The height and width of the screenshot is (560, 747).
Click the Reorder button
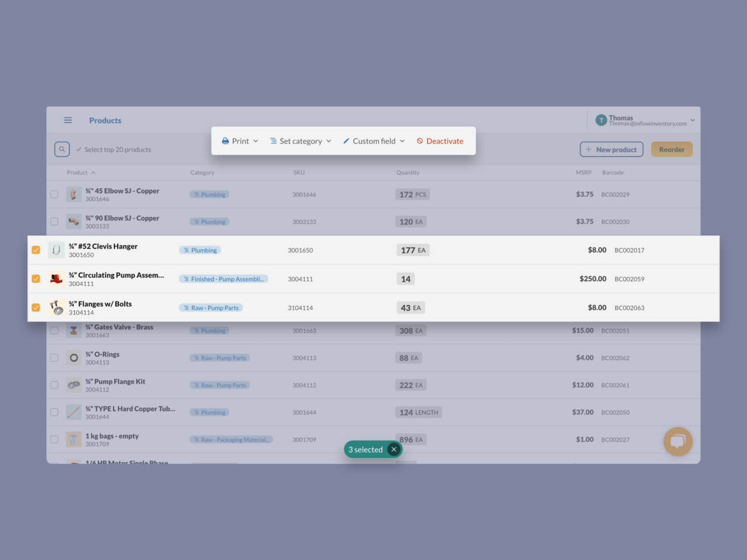pos(672,149)
